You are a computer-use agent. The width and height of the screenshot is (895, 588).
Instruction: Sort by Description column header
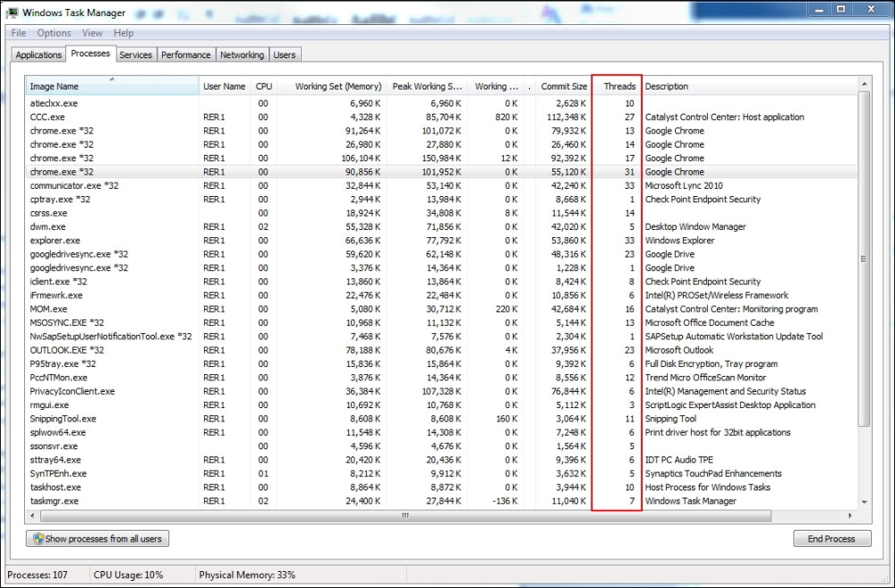tap(750, 86)
